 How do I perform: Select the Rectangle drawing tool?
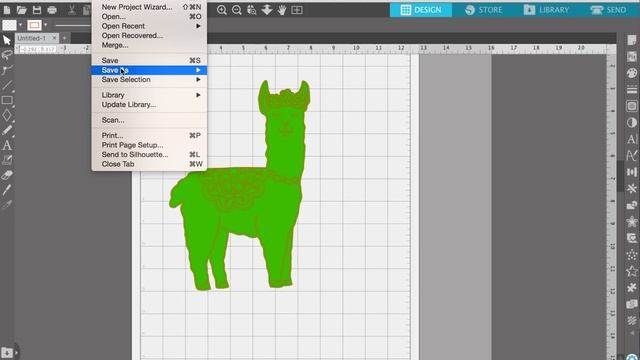click(x=7, y=100)
